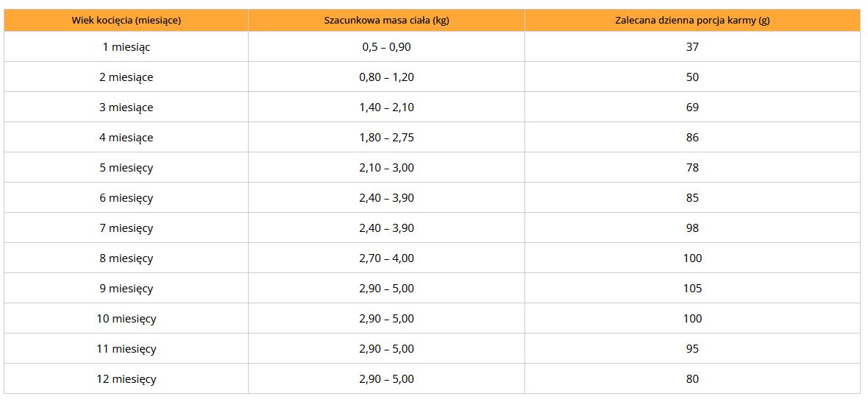Screen dimensions: 868x402
Task: Select the "Szacunkowa masa ciała (kg)" header
Action: point(386,20)
